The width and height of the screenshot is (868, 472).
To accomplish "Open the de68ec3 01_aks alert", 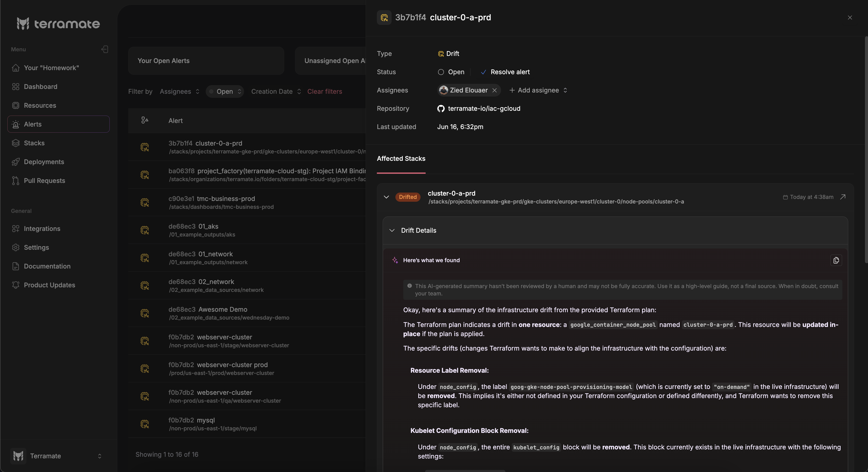I will click(247, 230).
